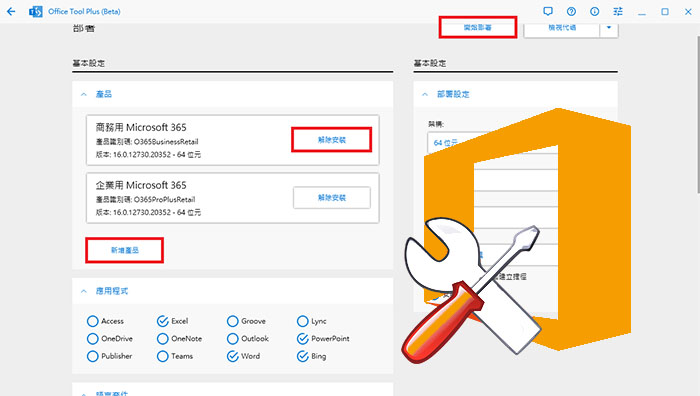
Task: Open the feedback chat icon
Action: coord(548,12)
